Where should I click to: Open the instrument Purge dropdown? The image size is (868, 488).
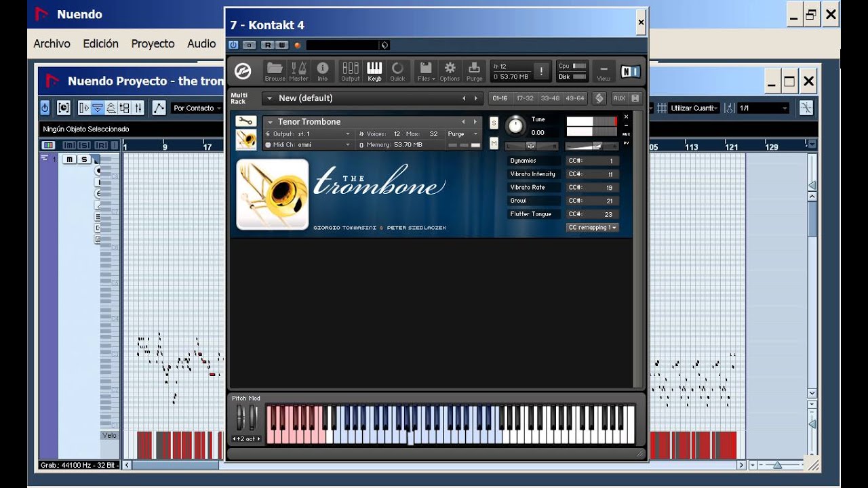coord(463,134)
